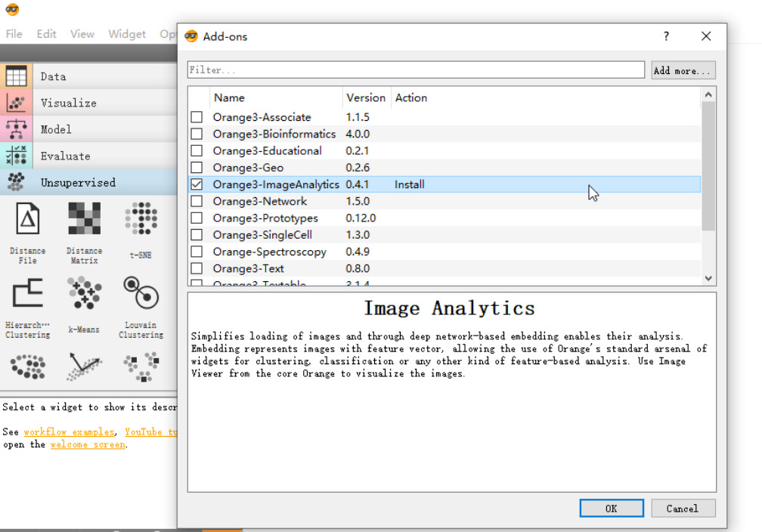The width and height of the screenshot is (762, 532).
Task: Collapse the Unsupervised widget category
Action: click(88, 182)
